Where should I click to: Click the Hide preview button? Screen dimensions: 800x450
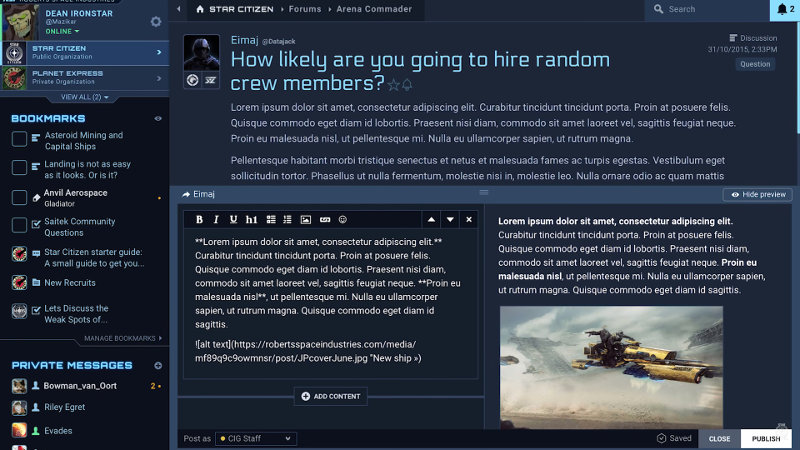(758, 194)
